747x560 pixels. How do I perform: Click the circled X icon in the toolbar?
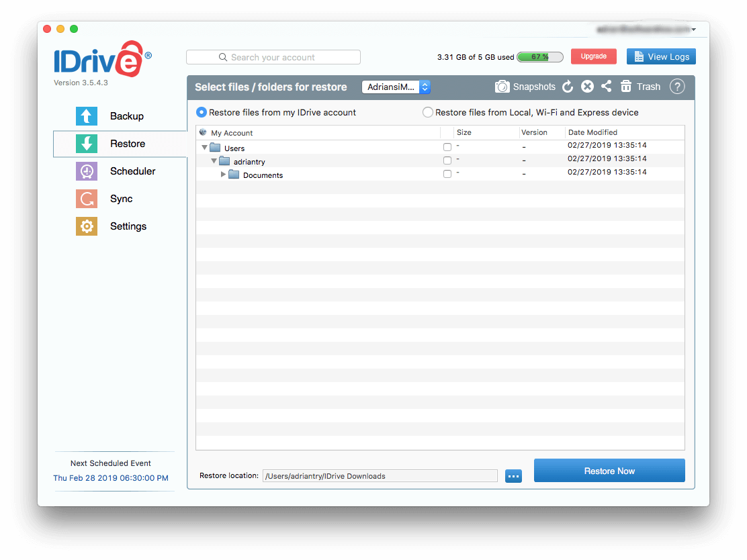587,87
